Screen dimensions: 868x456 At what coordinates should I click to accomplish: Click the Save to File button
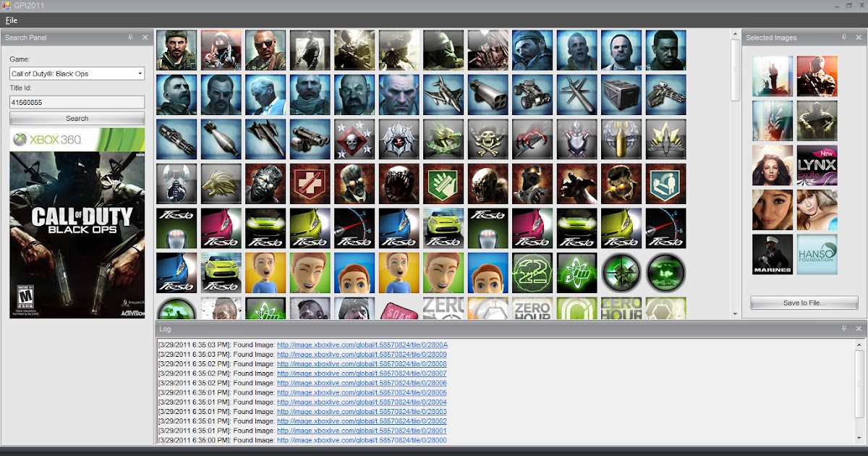[804, 303]
